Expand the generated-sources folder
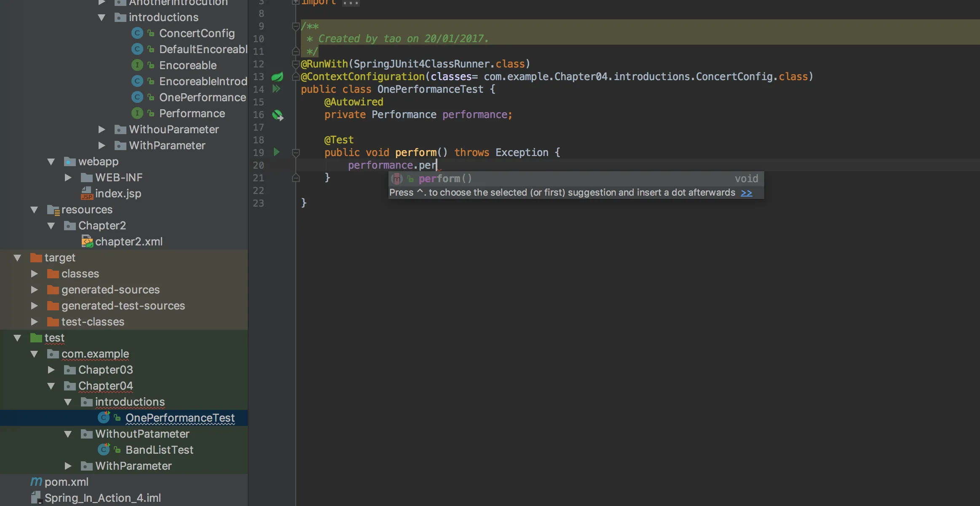980x506 pixels. [35, 290]
